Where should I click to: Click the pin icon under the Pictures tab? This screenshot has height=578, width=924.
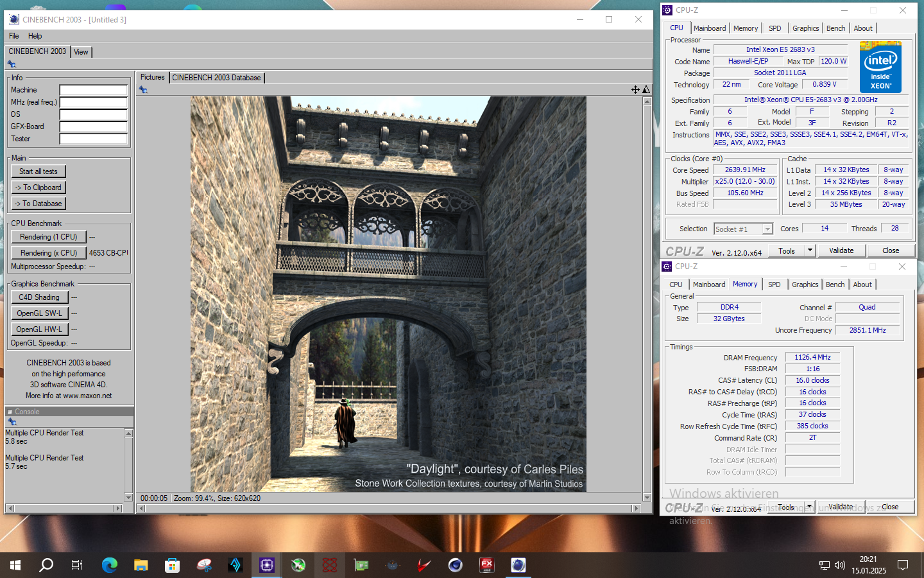143,90
